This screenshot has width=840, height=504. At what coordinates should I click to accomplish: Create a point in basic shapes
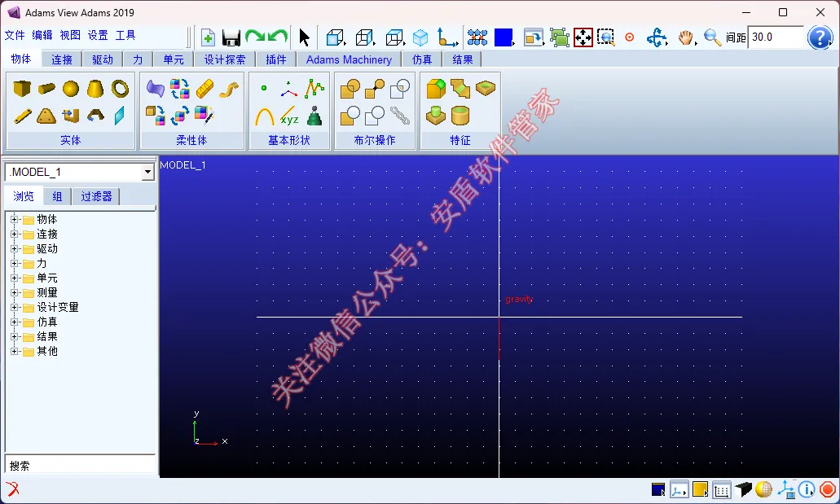[264, 88]
